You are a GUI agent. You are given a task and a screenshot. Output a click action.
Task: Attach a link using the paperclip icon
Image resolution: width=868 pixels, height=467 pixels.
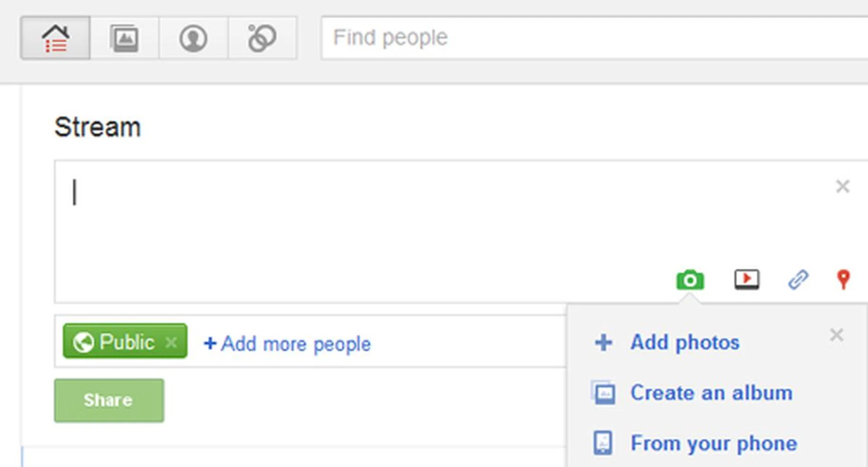coord(798,279)
